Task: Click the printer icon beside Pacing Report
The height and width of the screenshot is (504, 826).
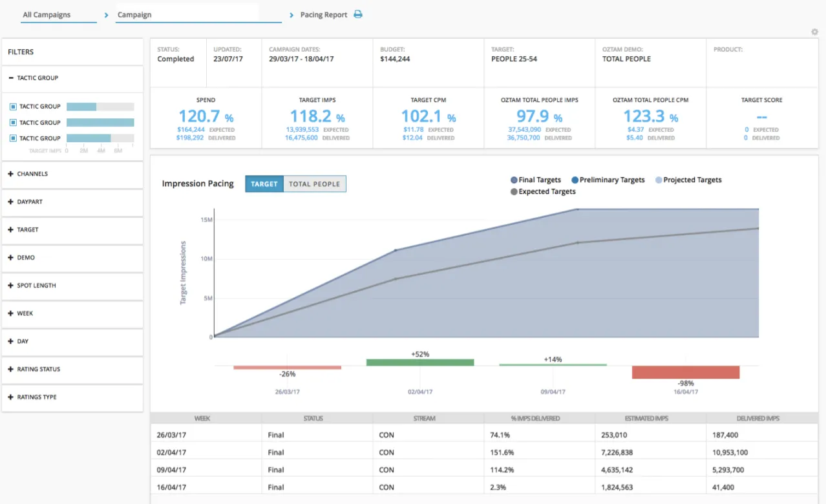Action: tap(358, 14)
